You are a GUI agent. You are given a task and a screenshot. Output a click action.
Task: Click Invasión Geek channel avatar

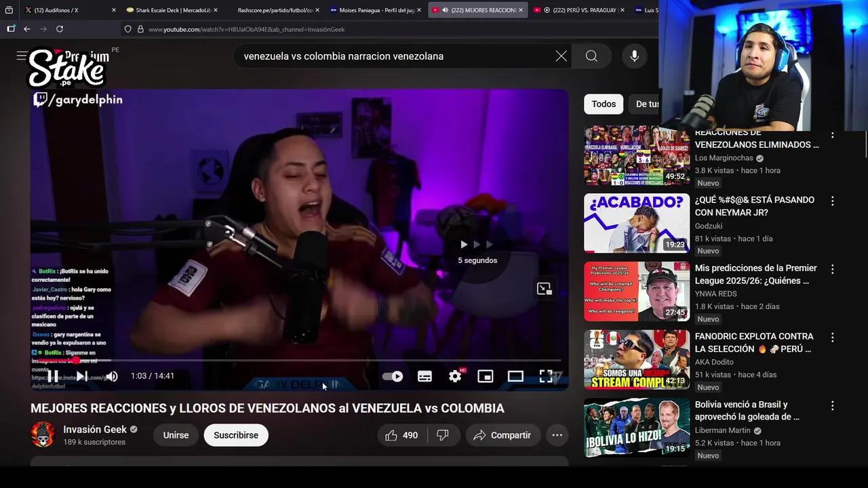pos(43,434)
